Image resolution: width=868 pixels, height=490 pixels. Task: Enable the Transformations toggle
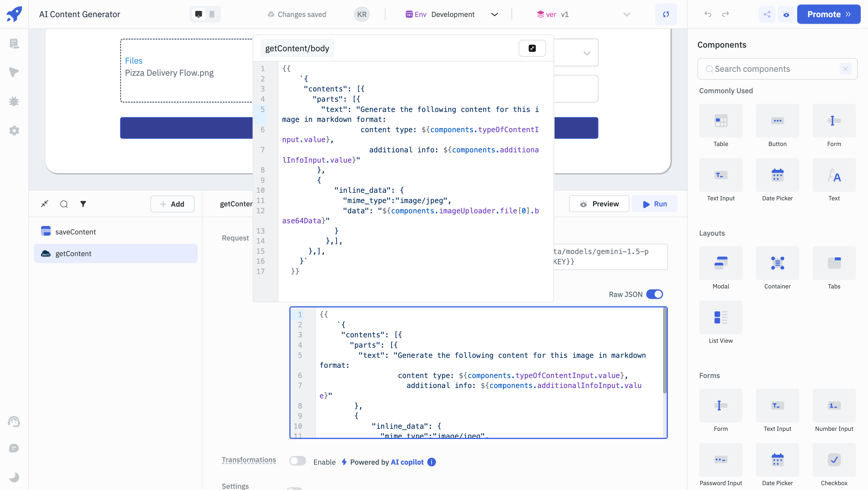297,461
